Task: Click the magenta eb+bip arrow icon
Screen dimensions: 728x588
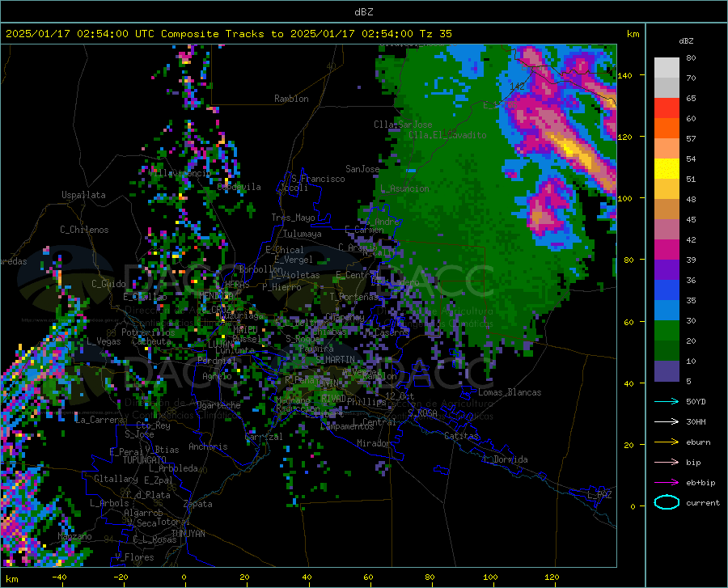Action: 667,483
